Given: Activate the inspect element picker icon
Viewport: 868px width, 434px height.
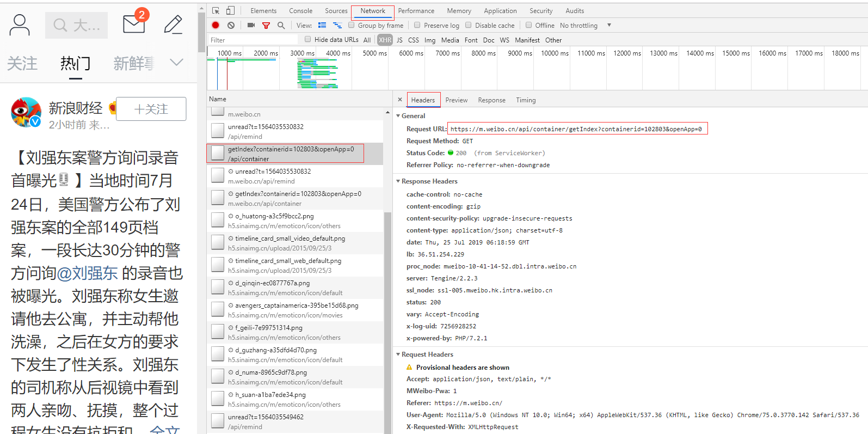Looking at the screenshot, I should tap(216, 11).
